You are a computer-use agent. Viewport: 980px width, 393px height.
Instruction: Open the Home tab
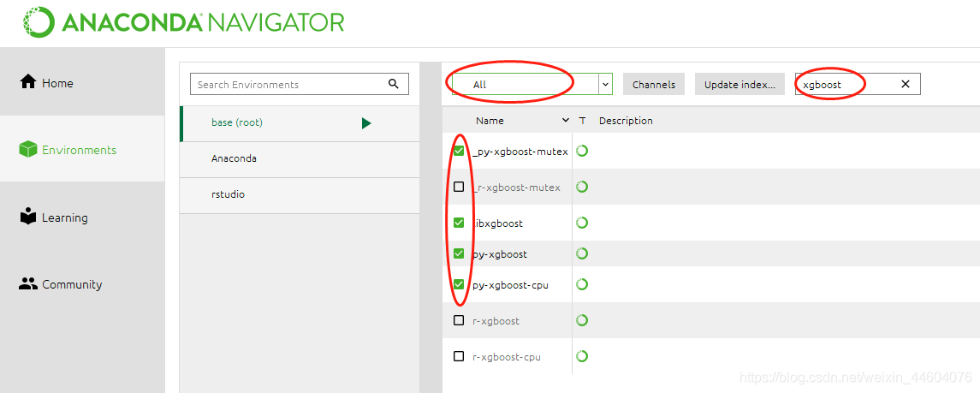tap(82, 82)
